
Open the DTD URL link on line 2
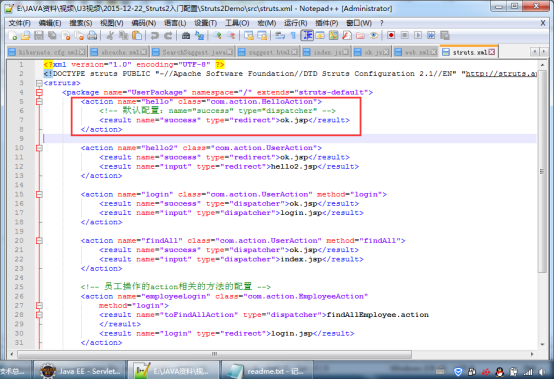coord(501,74)
